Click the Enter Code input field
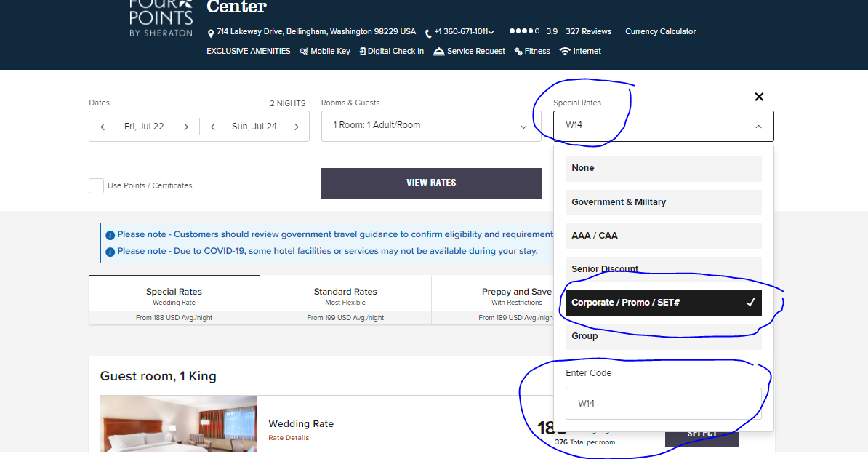This screenshot has width=868, height=459. tap(664, 404)
